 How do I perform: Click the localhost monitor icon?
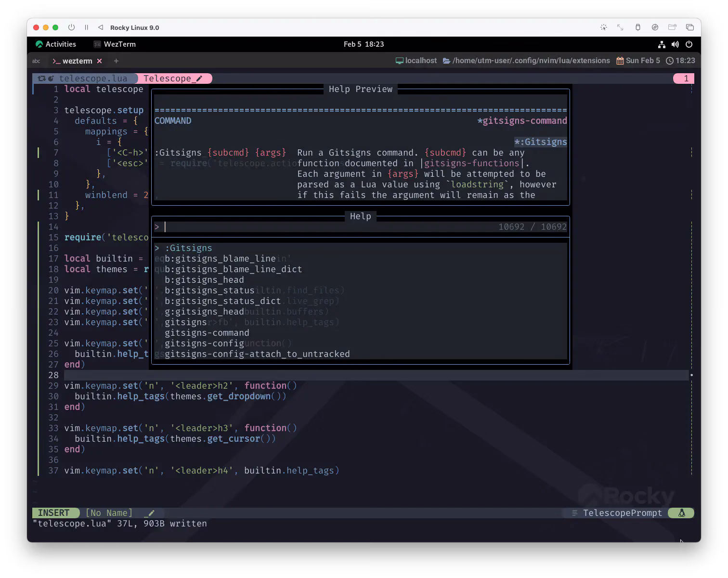(x=399, y=61)
